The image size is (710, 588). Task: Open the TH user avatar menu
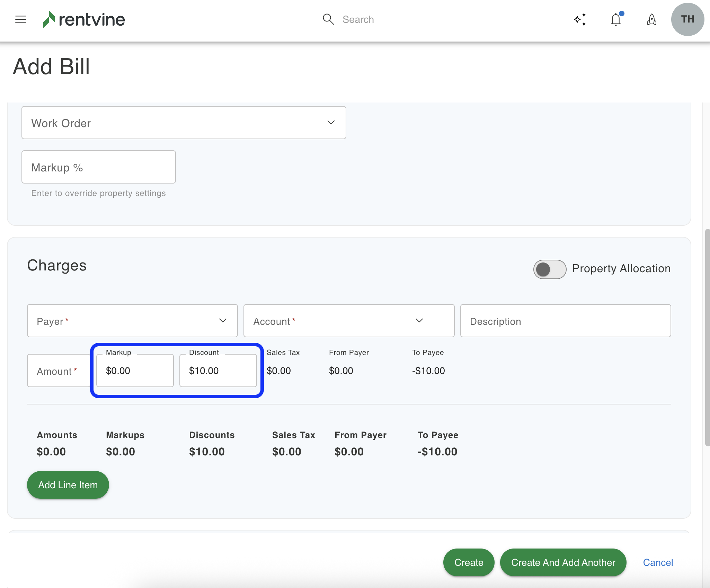tap(687, 19)
